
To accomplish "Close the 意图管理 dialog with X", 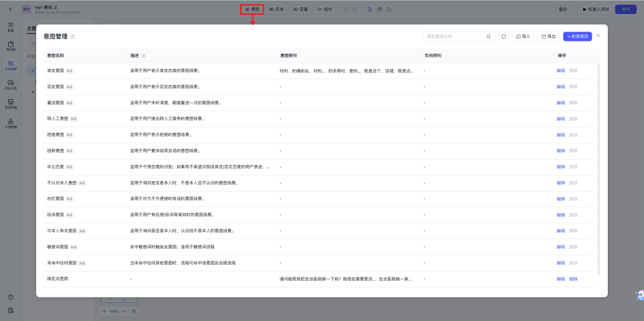I will (x=598, y=35).
